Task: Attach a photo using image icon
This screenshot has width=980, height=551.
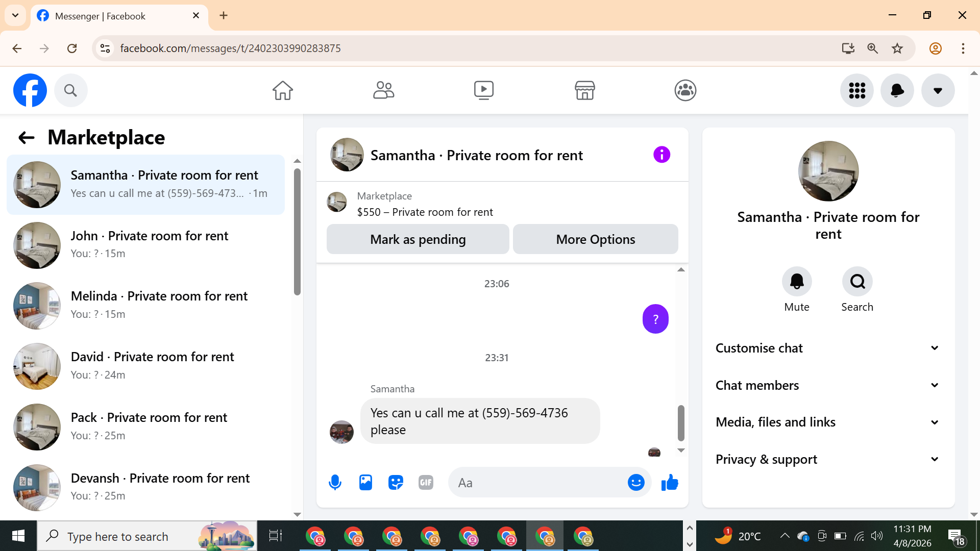Action: click(x=365, y=482)
